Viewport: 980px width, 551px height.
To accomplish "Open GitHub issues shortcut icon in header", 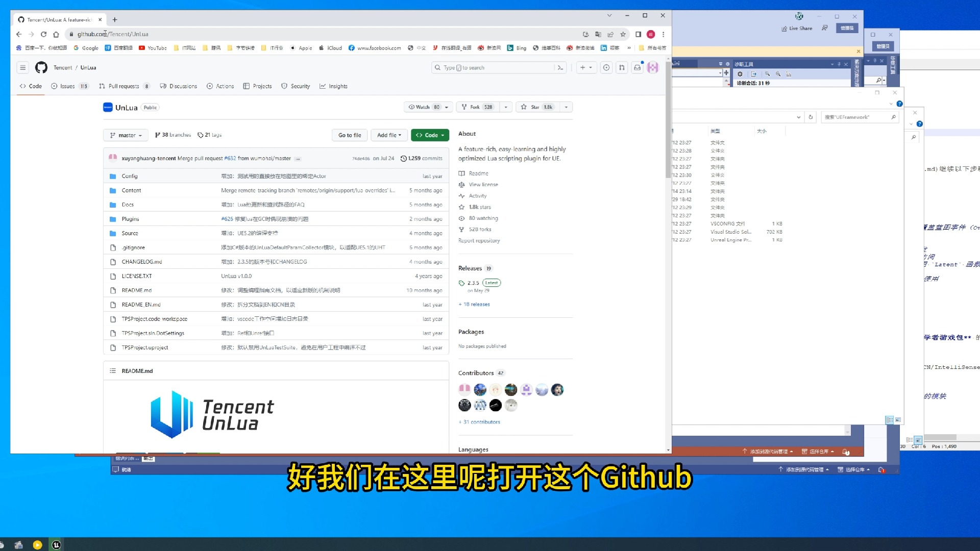I will (x=606, y=67).
